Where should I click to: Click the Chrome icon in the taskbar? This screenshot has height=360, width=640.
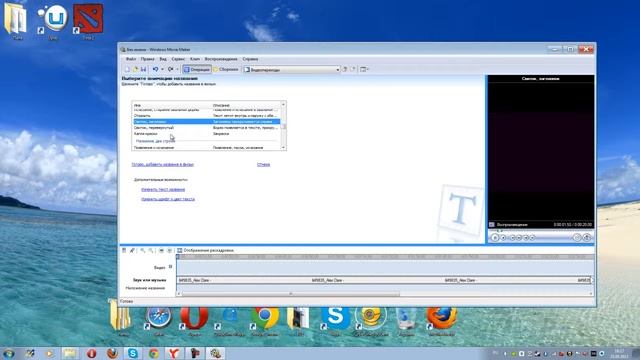153,353
